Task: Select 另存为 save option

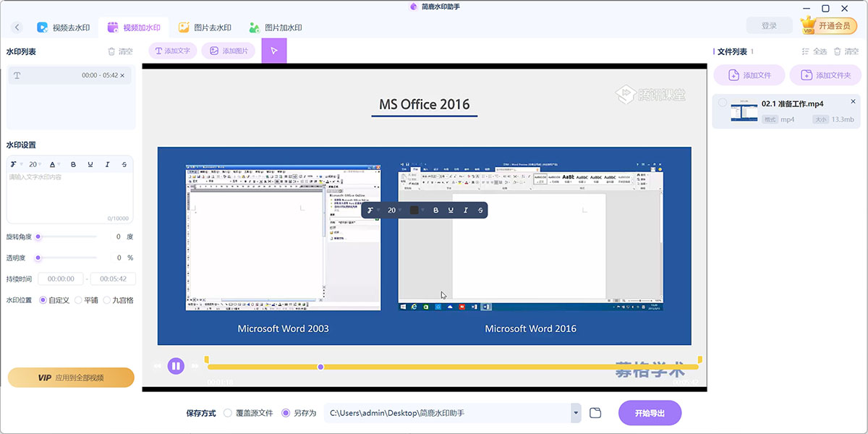Action: coord(299,413)
